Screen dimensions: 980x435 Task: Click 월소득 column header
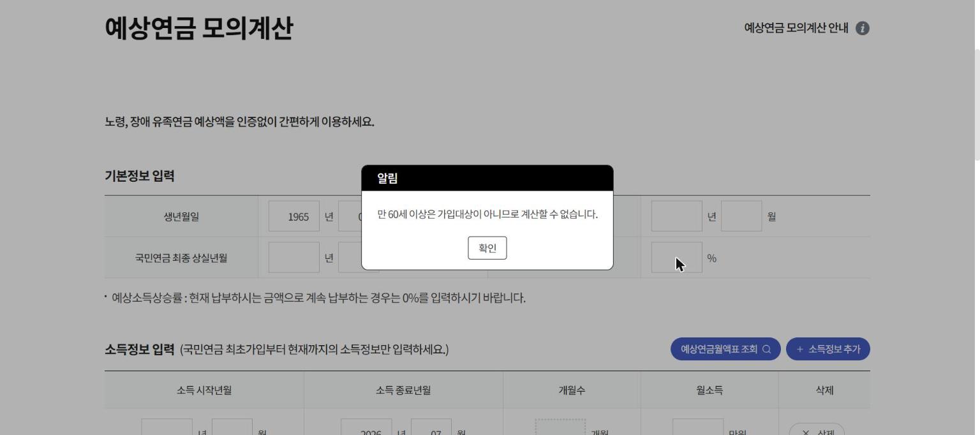click(x=709, y=390)
